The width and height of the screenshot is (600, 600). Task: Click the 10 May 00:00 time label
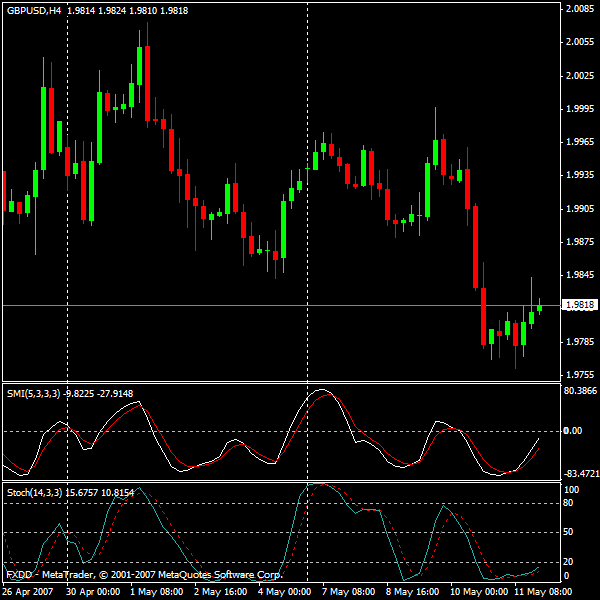click(479, 592)
